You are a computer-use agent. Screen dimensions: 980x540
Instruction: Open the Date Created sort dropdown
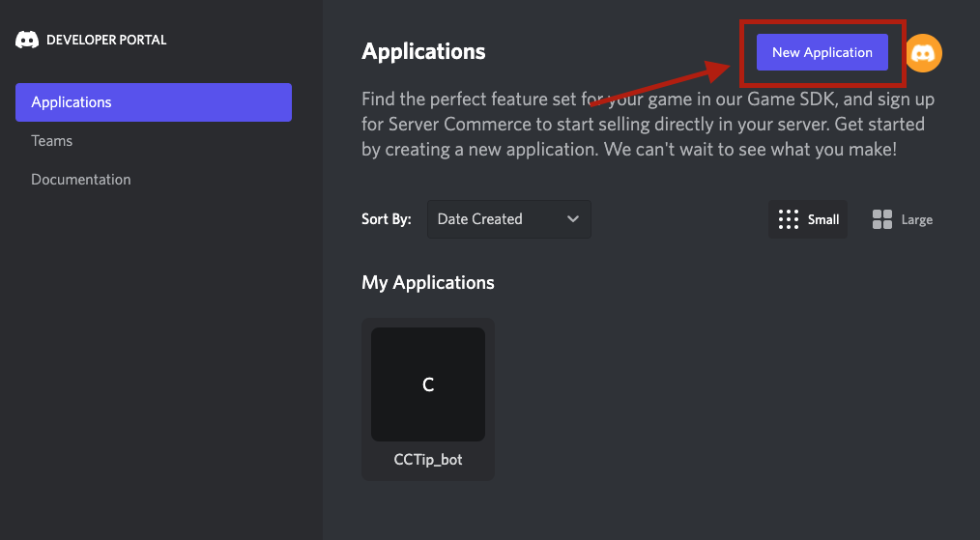click(x=508, y=219)
